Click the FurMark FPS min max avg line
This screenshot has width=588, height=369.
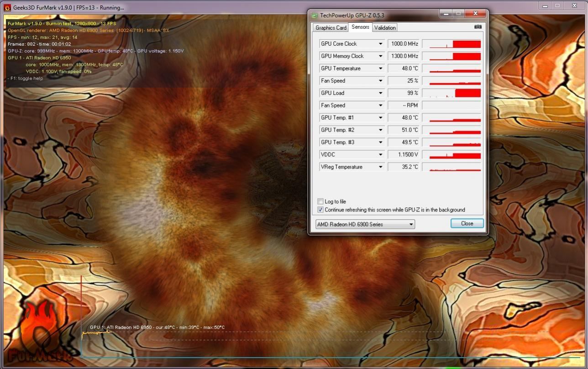point(42,37)
